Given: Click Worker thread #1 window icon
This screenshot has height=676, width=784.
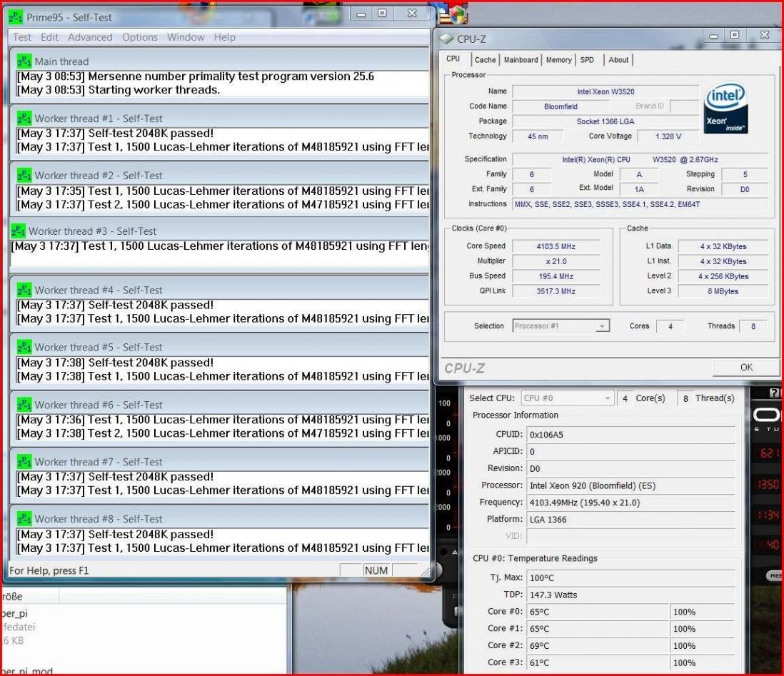Looking at the screenshot, I should coord(24,118).
